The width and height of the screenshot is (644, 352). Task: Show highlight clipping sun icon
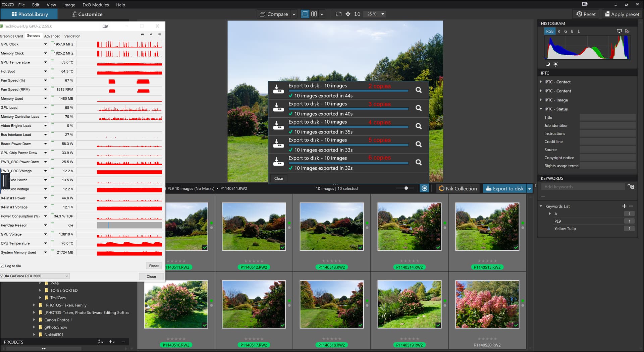[x=556, y=64]
